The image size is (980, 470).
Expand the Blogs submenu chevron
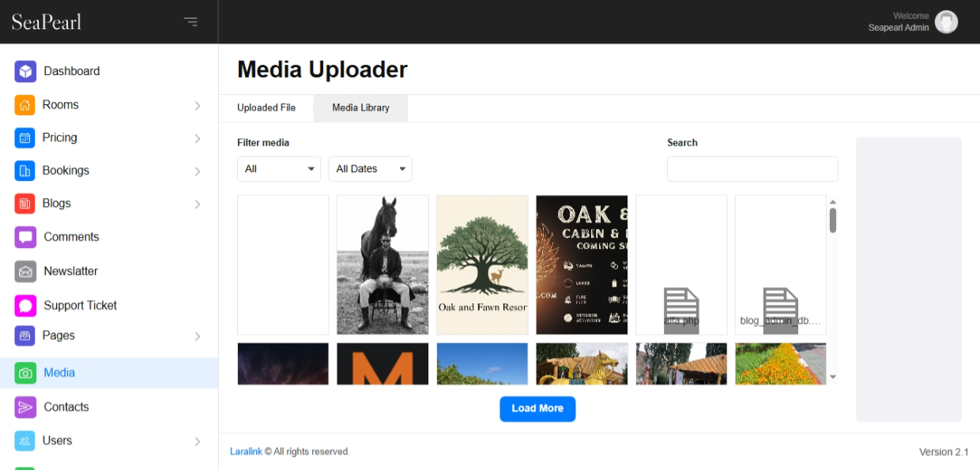198,204
